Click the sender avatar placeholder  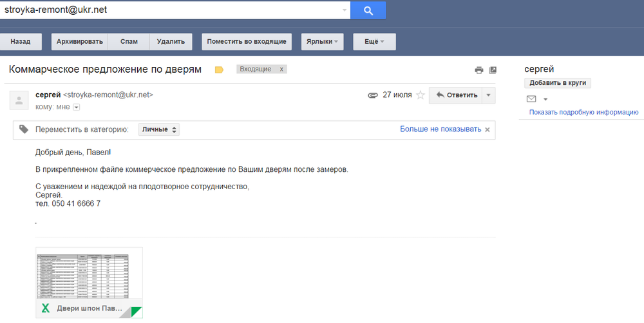point(19,100)
